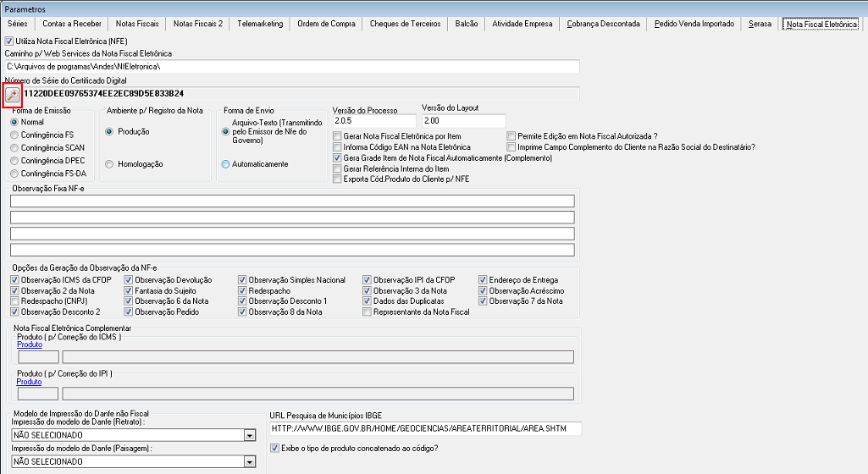Toggle Observação Pedido checkbox

click(129, 312)
